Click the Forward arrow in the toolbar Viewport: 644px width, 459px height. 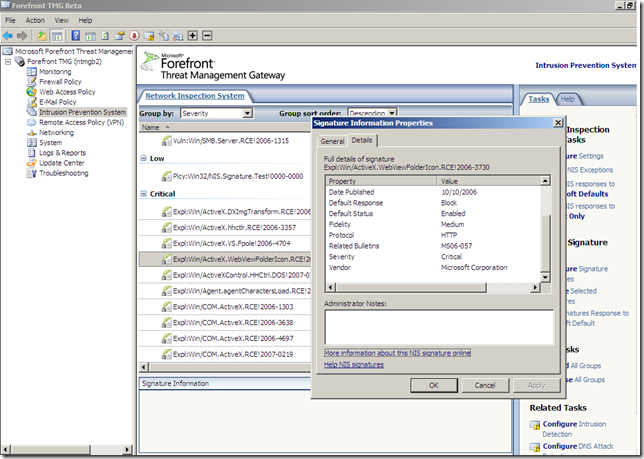22,36
